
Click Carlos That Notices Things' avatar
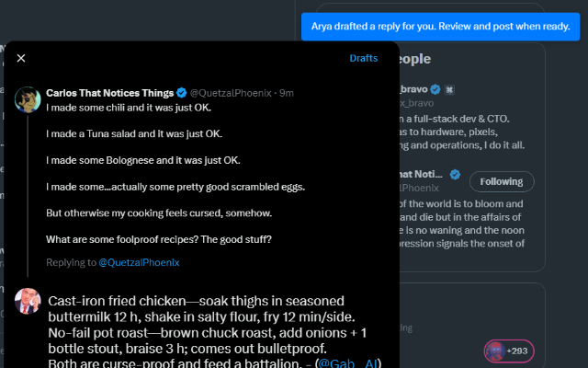27,98
